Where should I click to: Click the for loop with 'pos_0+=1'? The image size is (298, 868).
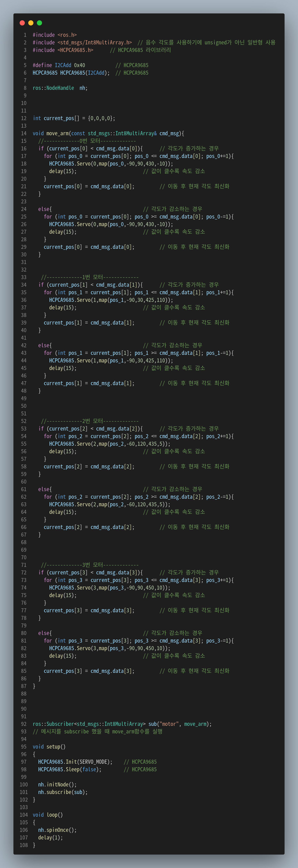click(138, 156)
